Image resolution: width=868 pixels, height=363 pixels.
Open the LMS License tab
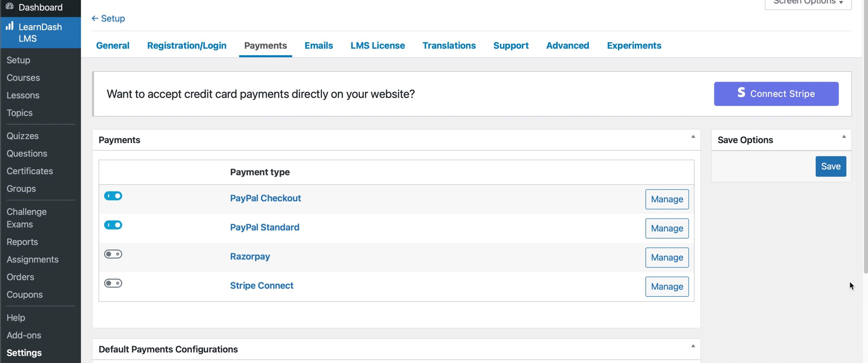377,45
